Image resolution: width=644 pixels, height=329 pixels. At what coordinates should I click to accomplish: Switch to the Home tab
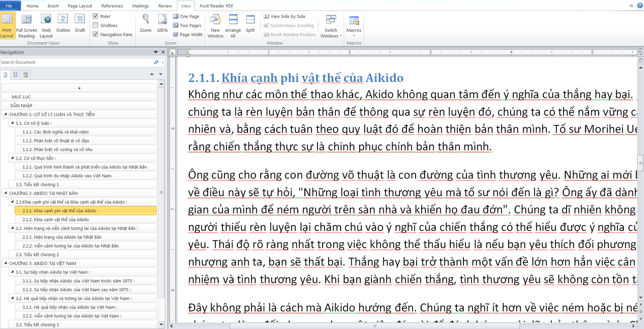coord(32,6)
